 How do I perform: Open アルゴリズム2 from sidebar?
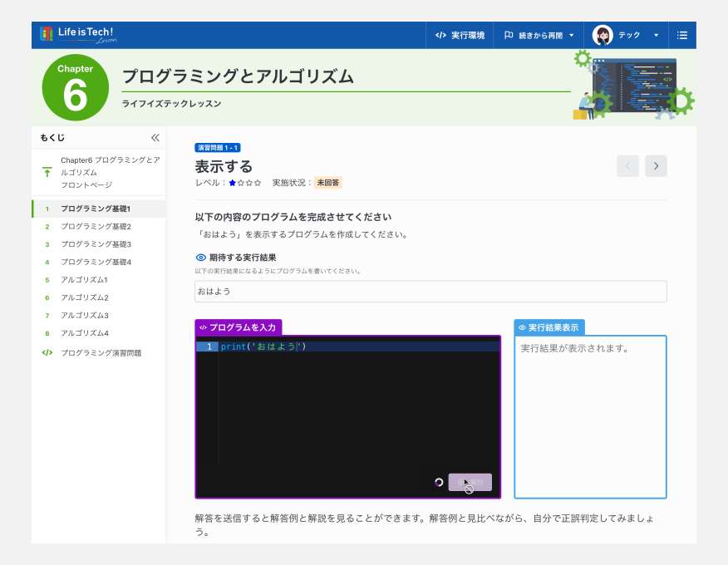click(x=98, y=297)
